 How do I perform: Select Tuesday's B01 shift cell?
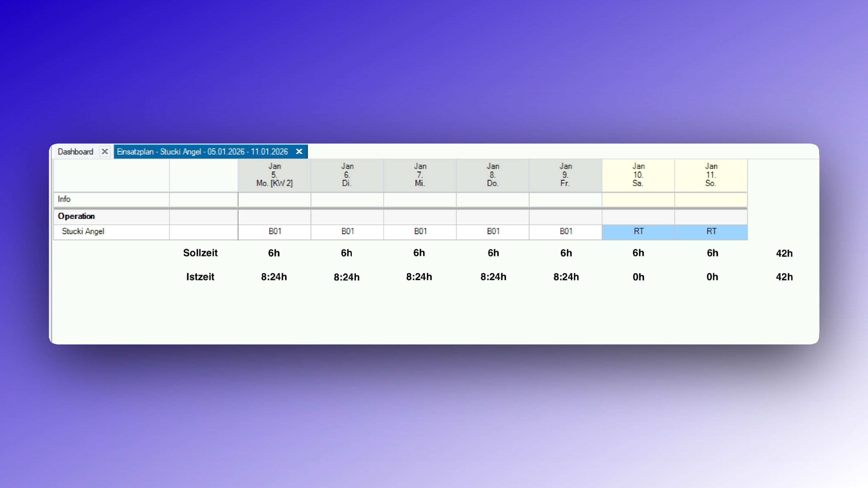tap(347, 232)
